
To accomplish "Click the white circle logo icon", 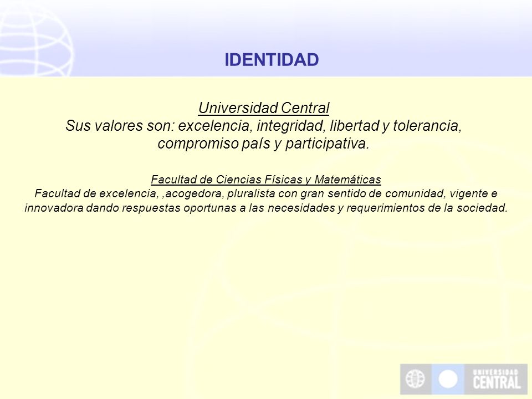I will point(448,379).
